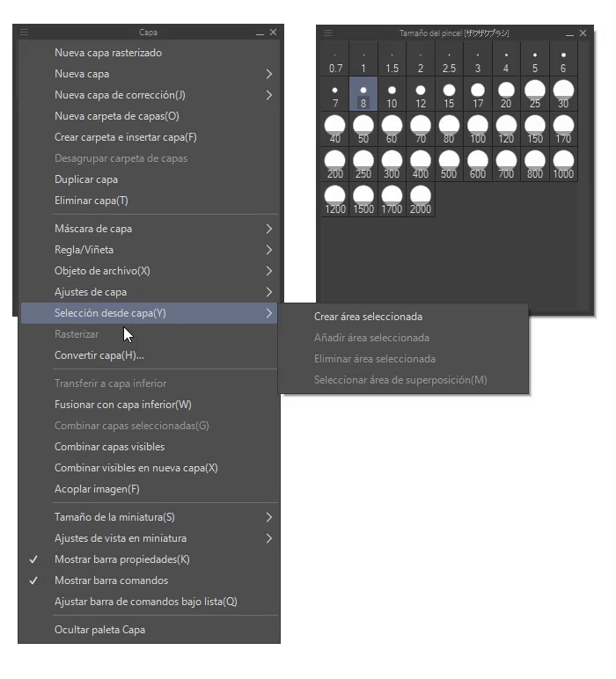Uncheck Mostrar barra comandos option
This screenshot has height=679, width=616.
click(x=112, y=580)
